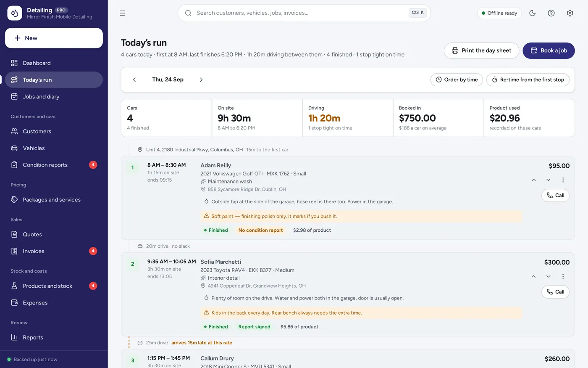Open Invoices in the sidebar
Viewport: 588px width, 368px height.
click(x=54, y=251)
